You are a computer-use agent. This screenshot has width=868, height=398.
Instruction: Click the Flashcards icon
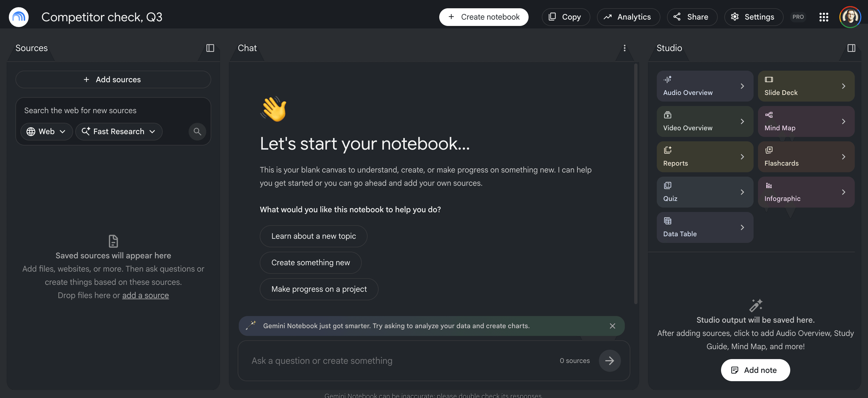[768, 150]
